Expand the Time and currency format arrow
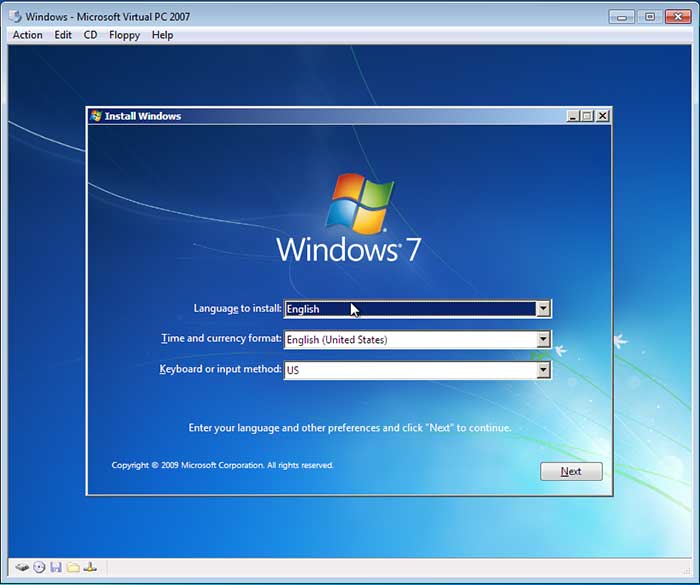The height and width of the screenshot is (585, 700). (543, 339)
